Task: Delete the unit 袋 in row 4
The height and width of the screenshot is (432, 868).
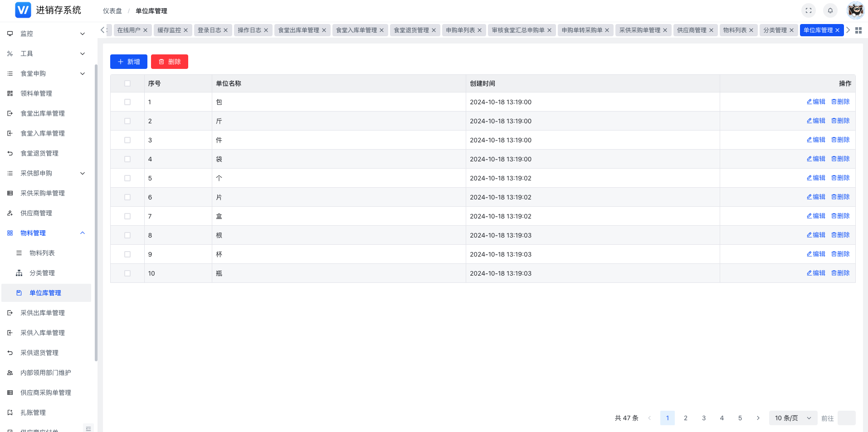Action: 840,159
